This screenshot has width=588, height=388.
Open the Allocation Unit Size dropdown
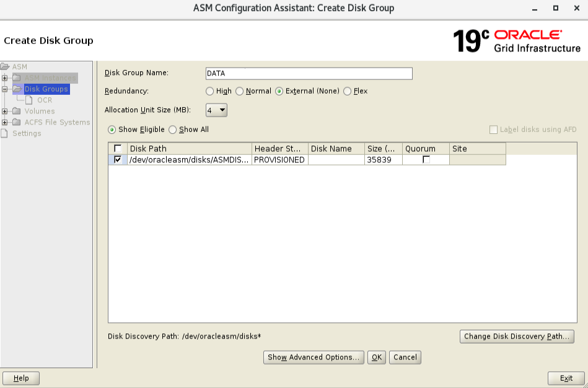pyautogui.click(x=216, y=110)
